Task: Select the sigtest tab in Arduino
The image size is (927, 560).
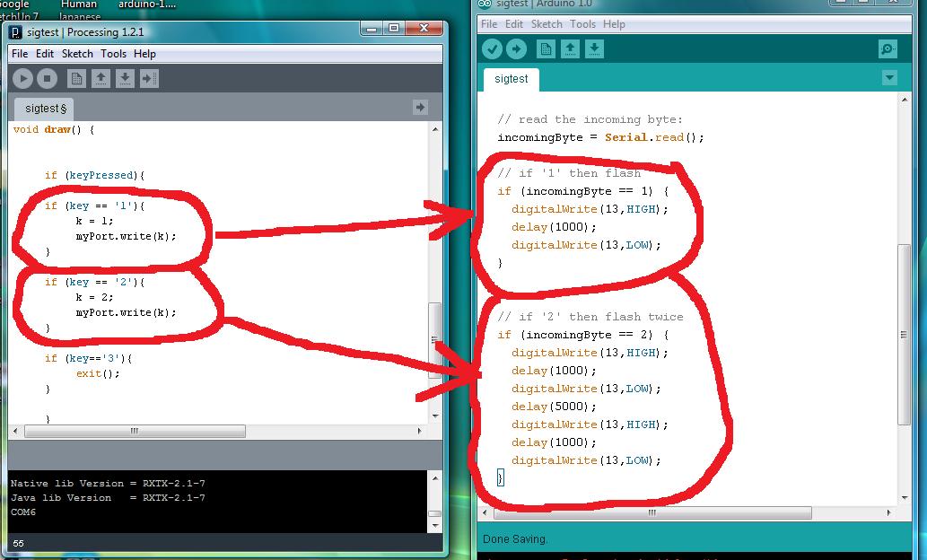Action: tap(512, 79)
